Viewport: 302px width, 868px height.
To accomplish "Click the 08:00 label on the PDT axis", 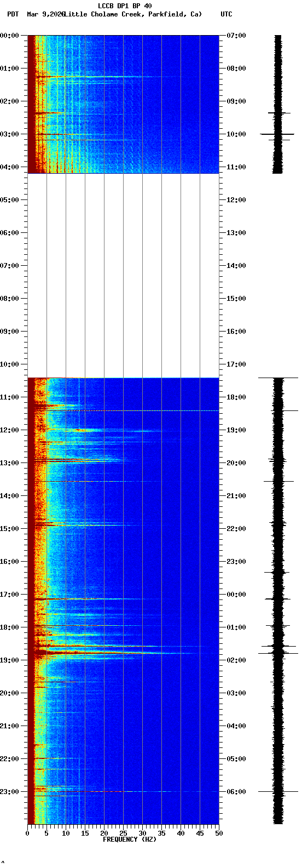I will (9, 298).
